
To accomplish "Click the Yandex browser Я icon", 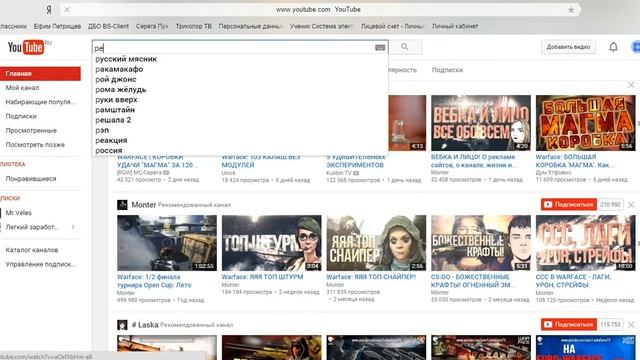I will coord(49,9).
